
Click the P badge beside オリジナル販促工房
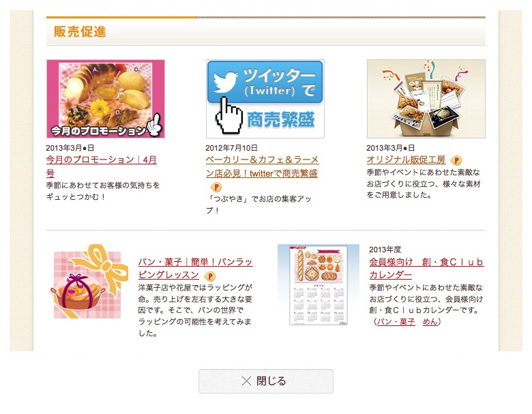[456, 160]
